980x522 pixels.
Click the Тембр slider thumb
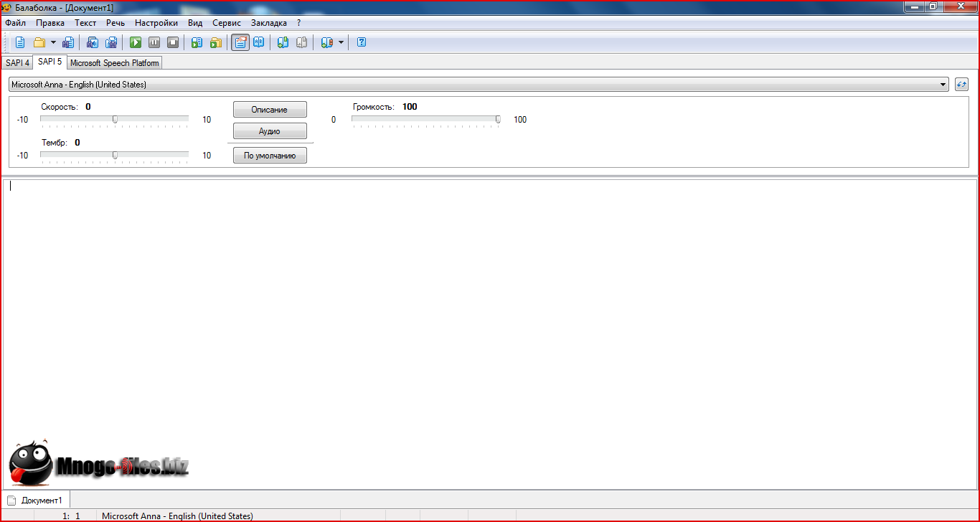pyautogui.click(x=115, y=156)
